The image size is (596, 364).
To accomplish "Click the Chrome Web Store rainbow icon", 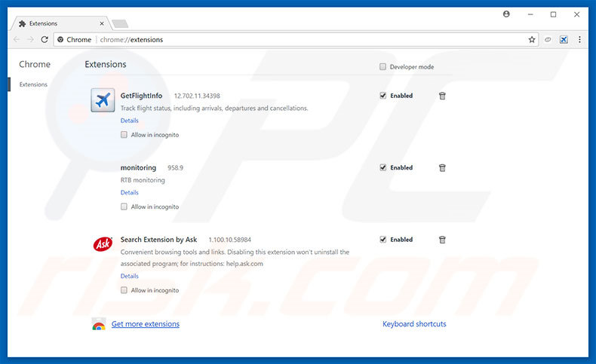I will pos(99,324).
